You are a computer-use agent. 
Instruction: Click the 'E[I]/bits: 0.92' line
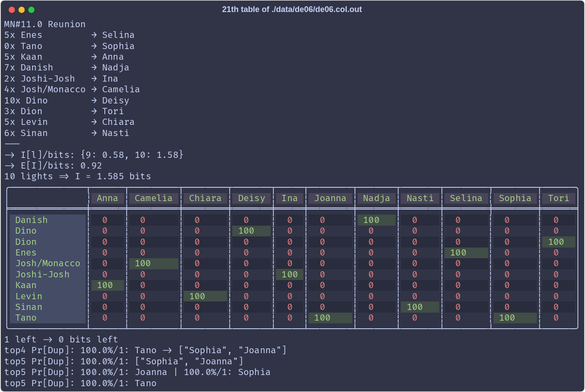coord(54,165)
